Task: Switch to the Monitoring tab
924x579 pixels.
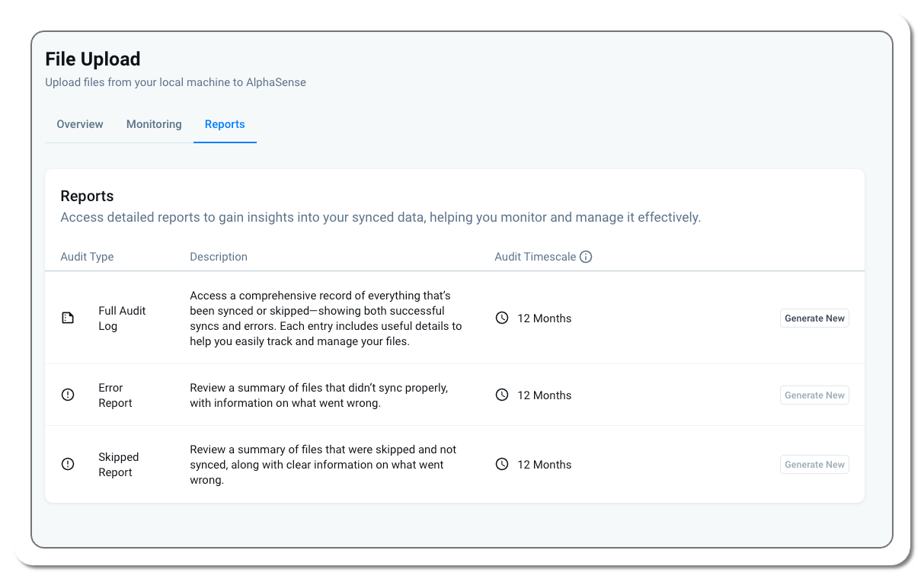Action: coord(154,124)
